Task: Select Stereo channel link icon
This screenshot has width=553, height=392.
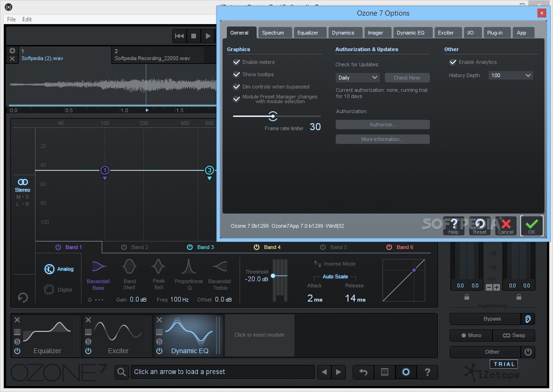Action: click(23, 182)
